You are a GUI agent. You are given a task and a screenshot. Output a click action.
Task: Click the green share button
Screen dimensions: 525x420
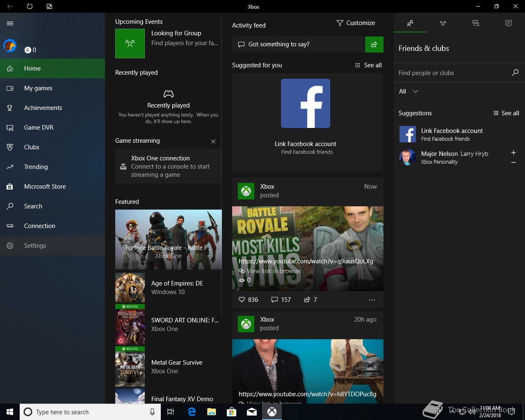(x=374, y=44)
